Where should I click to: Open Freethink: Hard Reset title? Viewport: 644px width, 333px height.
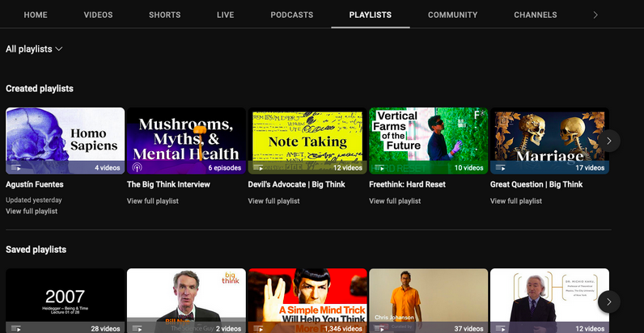[408, 184]
